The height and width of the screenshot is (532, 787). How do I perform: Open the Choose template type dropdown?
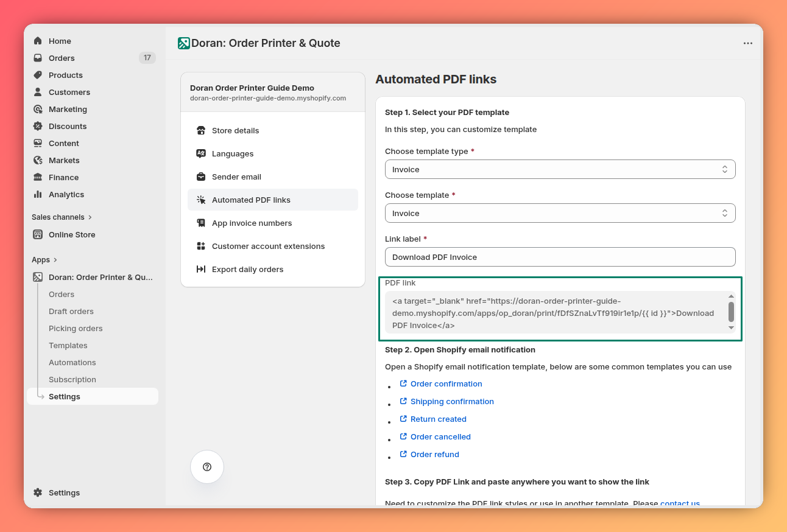[560, 169]
